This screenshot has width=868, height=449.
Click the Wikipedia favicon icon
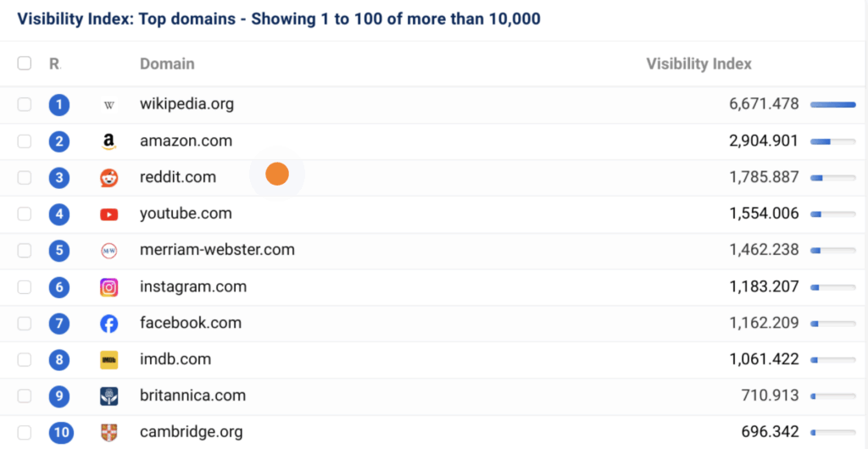tap(108, 105)
